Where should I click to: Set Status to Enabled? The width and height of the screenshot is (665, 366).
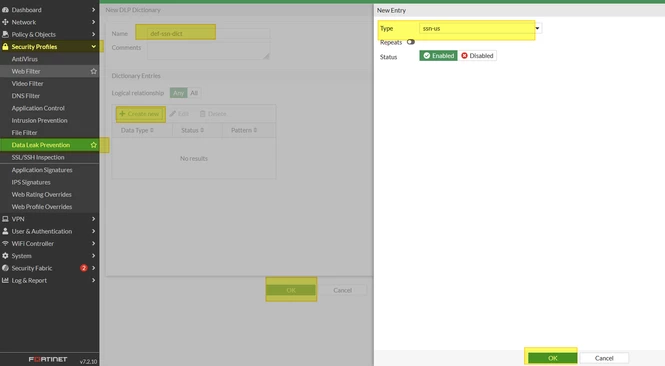[439, 56]
